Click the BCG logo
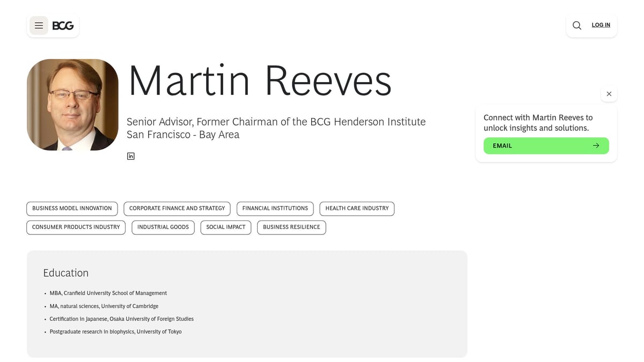The height and width of the screenshot is (362, 644). (x=63, y=25)
